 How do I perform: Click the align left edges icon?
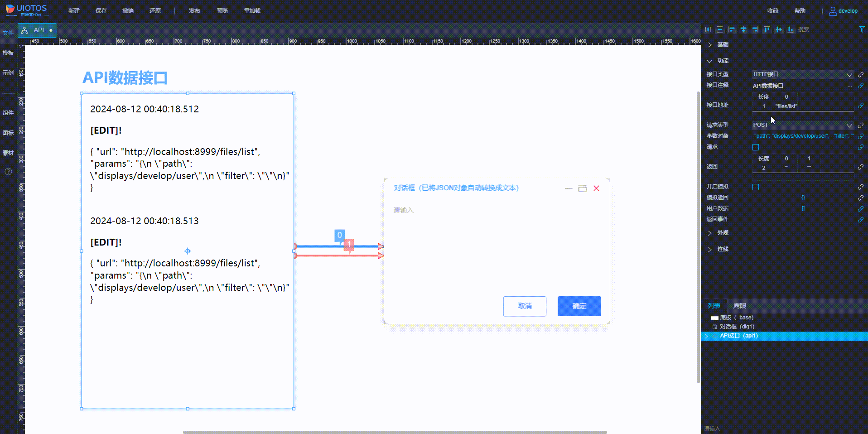(732, 29)
